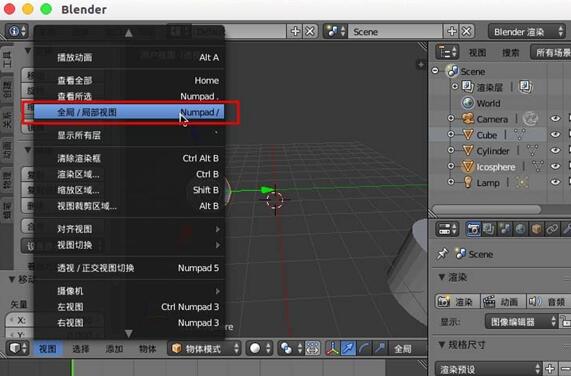Screen dimensions: 571x376
Task: Enable the scale manipulator button
Action: coord(380,349)
